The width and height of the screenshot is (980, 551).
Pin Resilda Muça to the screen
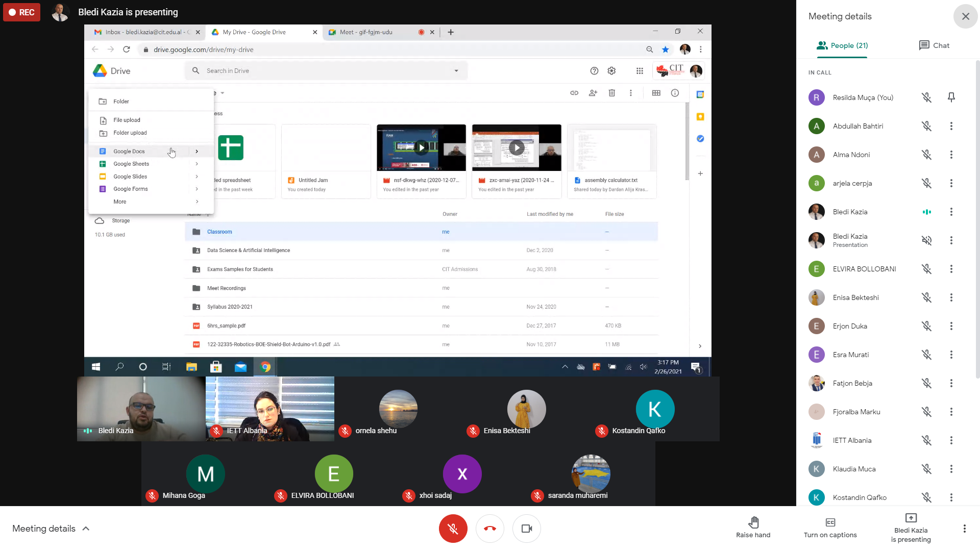951,97
